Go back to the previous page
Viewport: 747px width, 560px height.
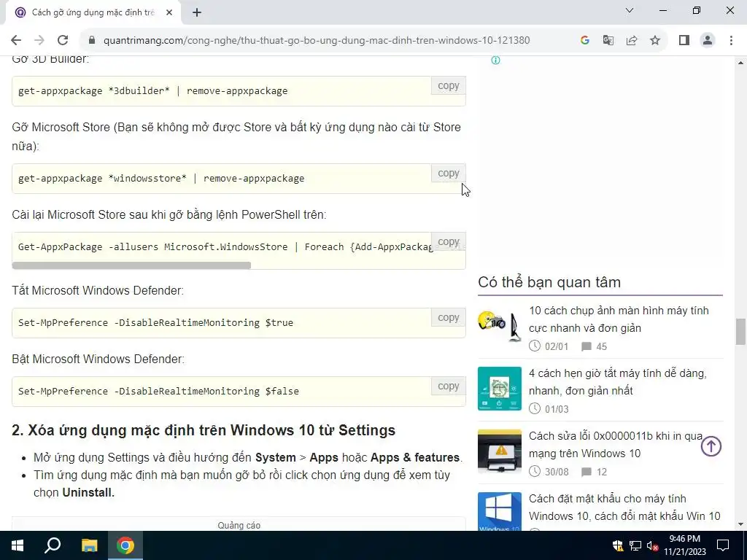pos(16,40)
